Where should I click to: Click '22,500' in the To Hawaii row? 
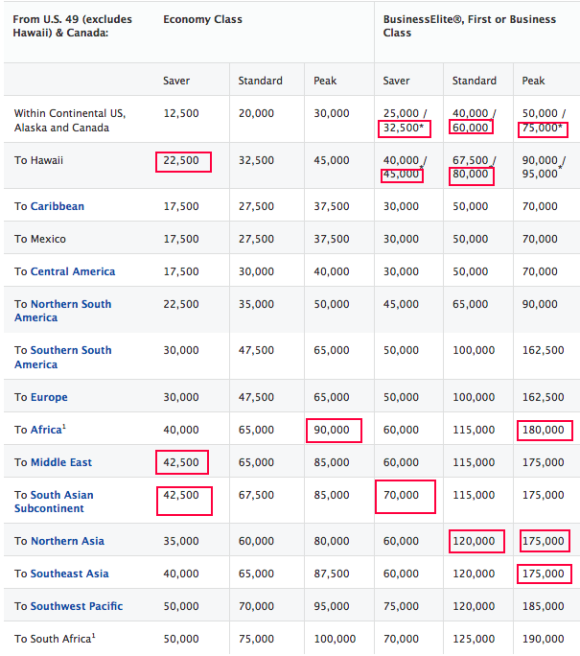tap(181, 160)
